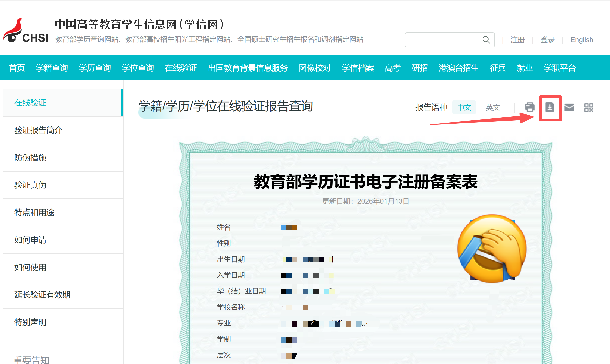
Task: Click the CHSI logo
Action: click(26, 31)
